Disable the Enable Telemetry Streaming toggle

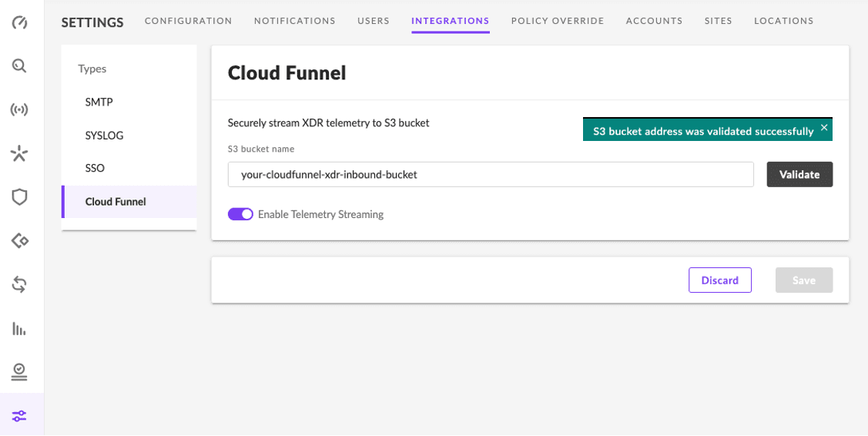(240, 214)
